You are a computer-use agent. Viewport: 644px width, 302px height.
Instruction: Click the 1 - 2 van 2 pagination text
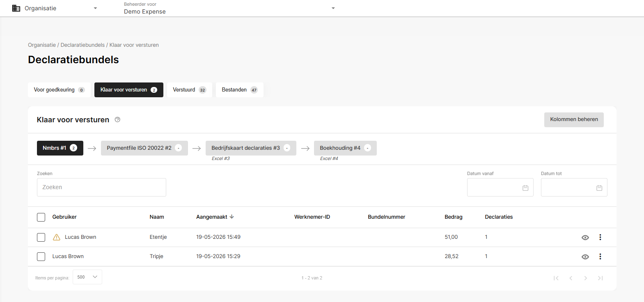(312, 278)
